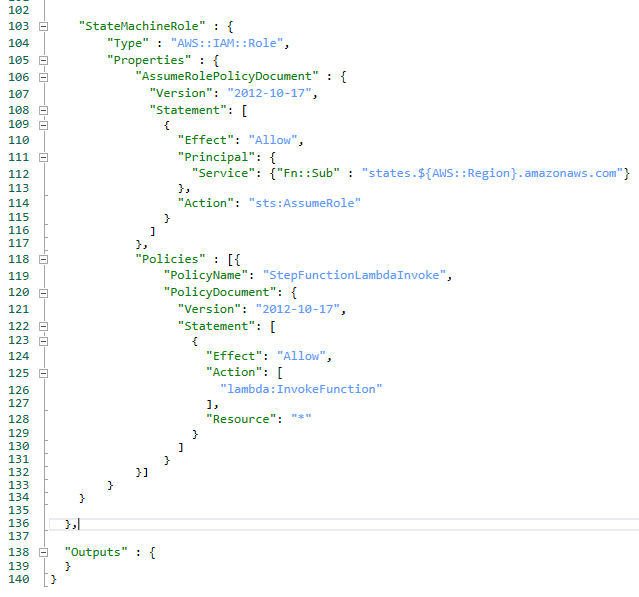639x597 pixels.
Task: Click the "lambda:InvokeFunction" value
Action: (301, 389)
